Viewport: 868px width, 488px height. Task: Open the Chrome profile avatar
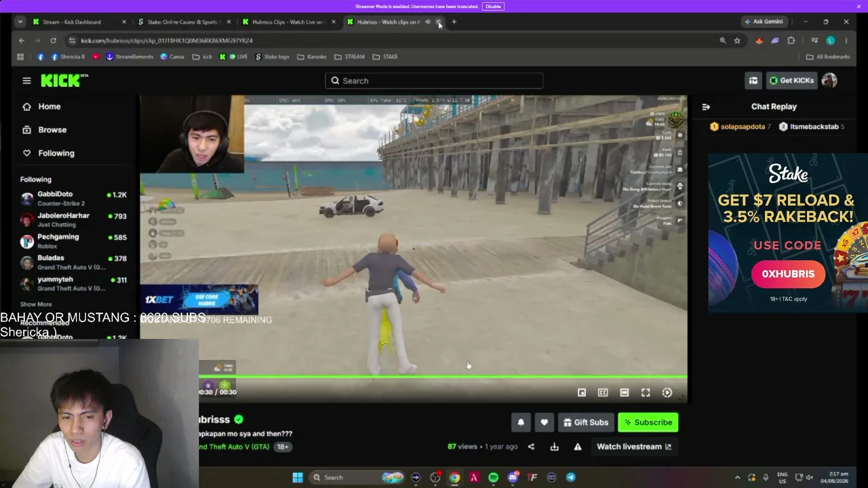[x=831, y=41]
